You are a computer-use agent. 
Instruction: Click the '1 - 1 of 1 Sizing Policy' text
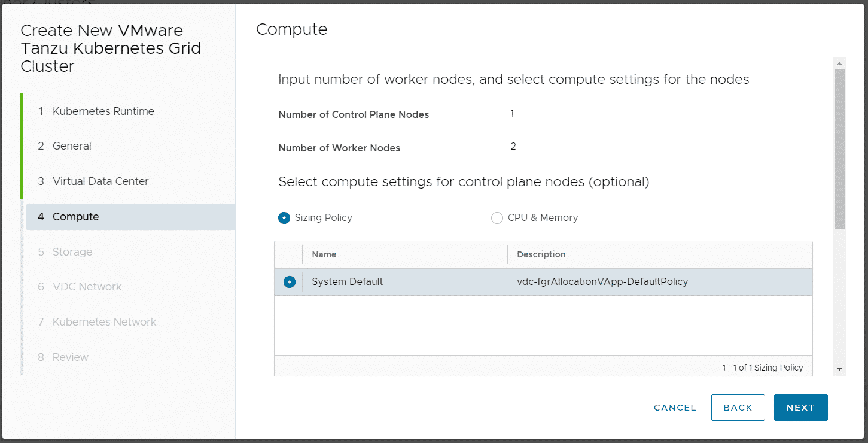pyautogui.click(x=763, y=368)
